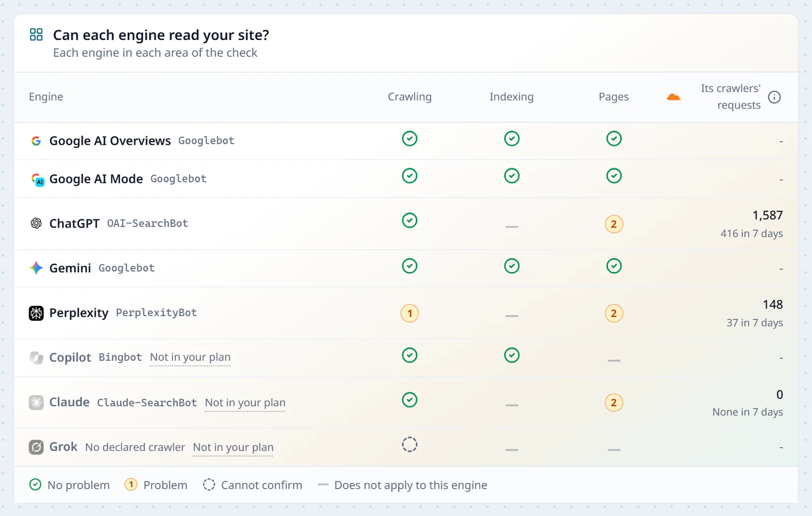This screenshot has width=812, height=516.
Task: Click 'No declared crawler' text in Grok row
Action: point(135,447)
